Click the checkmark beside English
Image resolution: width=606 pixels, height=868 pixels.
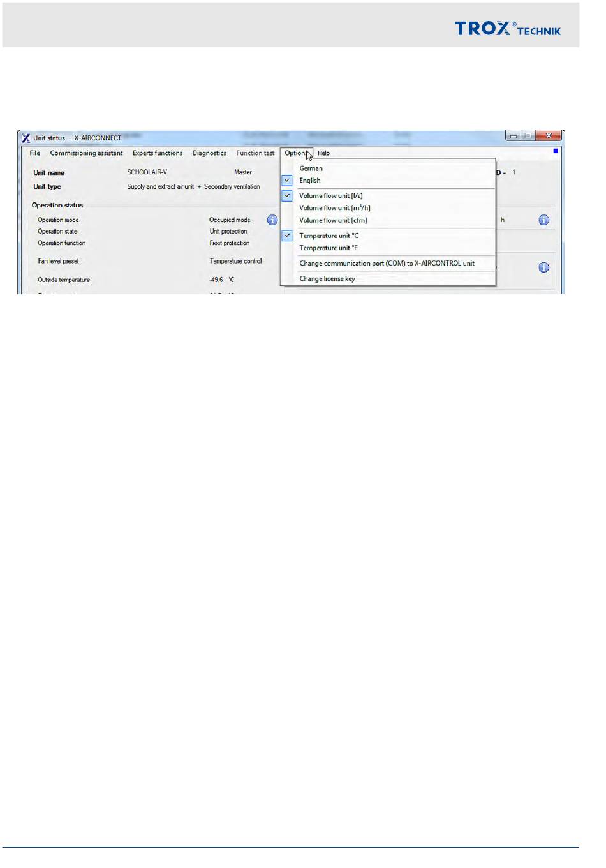[287, 181]
